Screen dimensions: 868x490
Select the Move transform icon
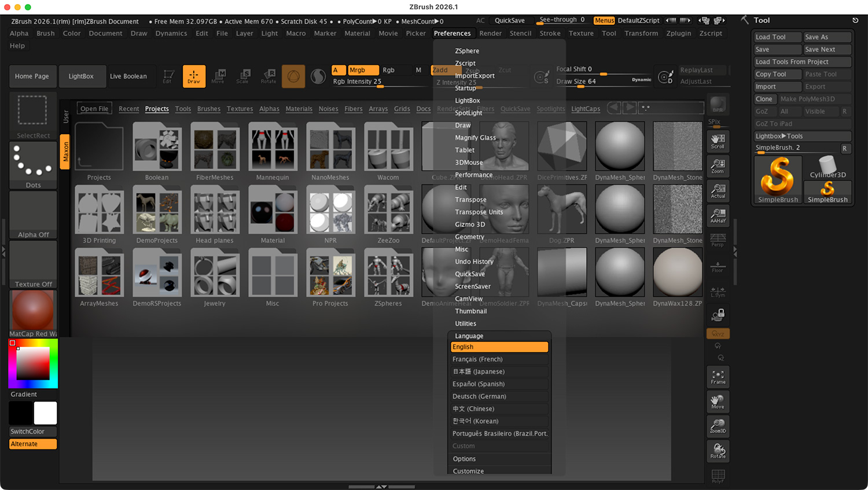point(218,76)
